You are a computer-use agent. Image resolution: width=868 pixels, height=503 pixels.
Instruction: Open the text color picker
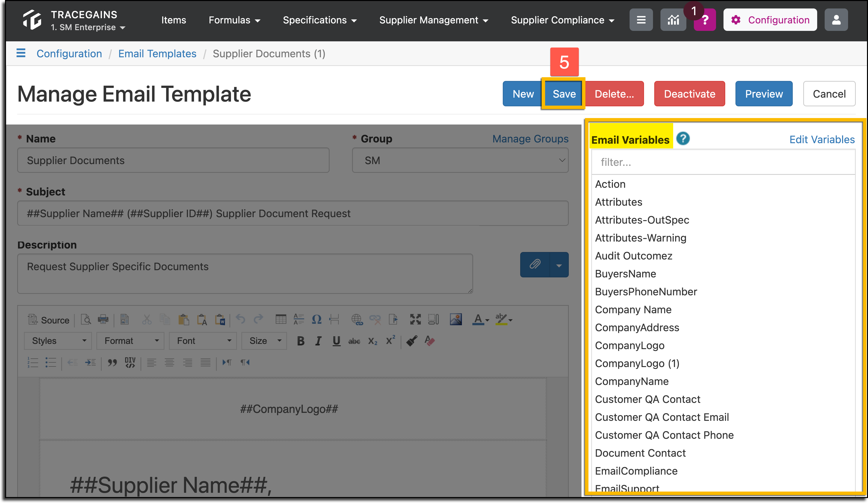pyautogui.click(x=480, y=319)
